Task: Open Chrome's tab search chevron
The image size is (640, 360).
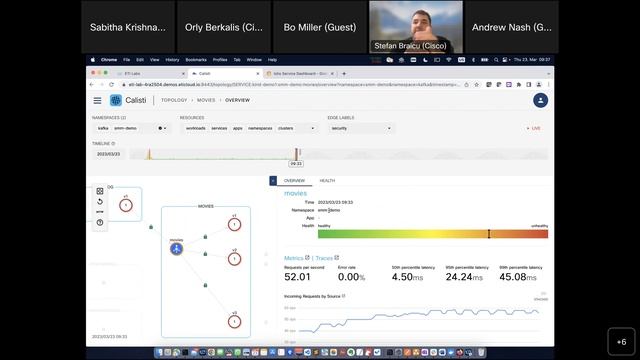Action: pos(549,73)
